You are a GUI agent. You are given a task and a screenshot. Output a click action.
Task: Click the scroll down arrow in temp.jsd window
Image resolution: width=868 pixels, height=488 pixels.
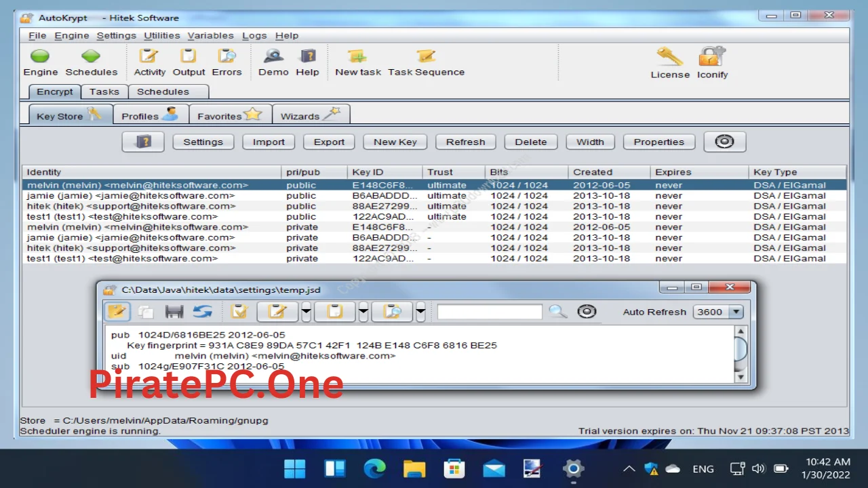741,376
